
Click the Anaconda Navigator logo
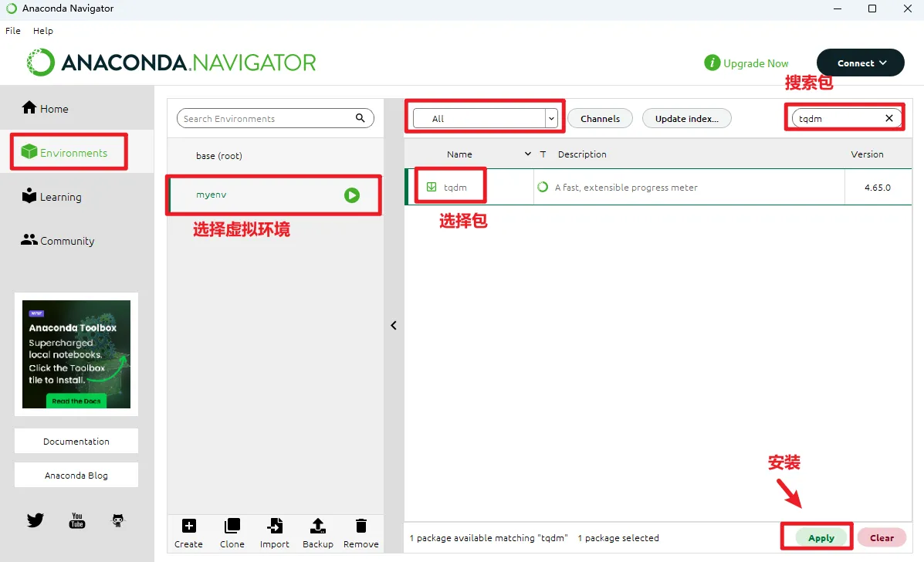(171, 63)
